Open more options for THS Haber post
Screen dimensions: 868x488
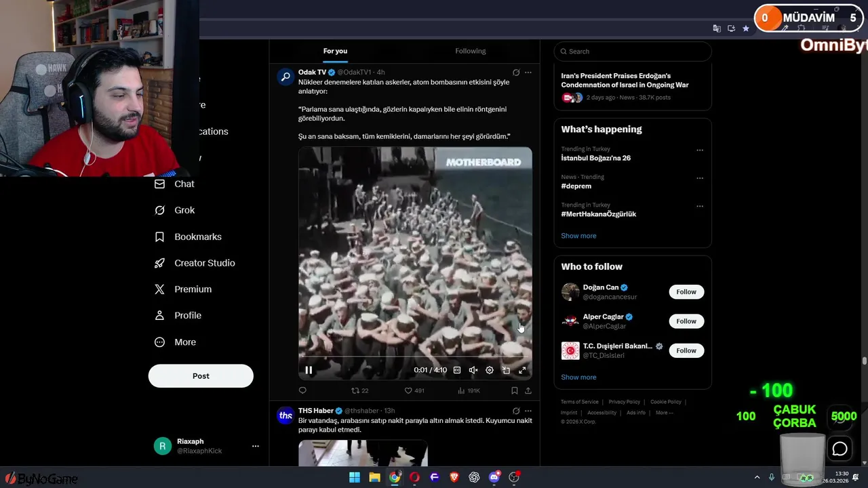coord(528,411)
